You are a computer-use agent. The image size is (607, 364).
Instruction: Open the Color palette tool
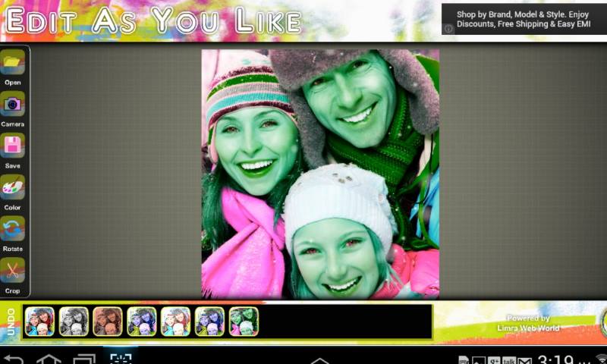coord(12,187)
